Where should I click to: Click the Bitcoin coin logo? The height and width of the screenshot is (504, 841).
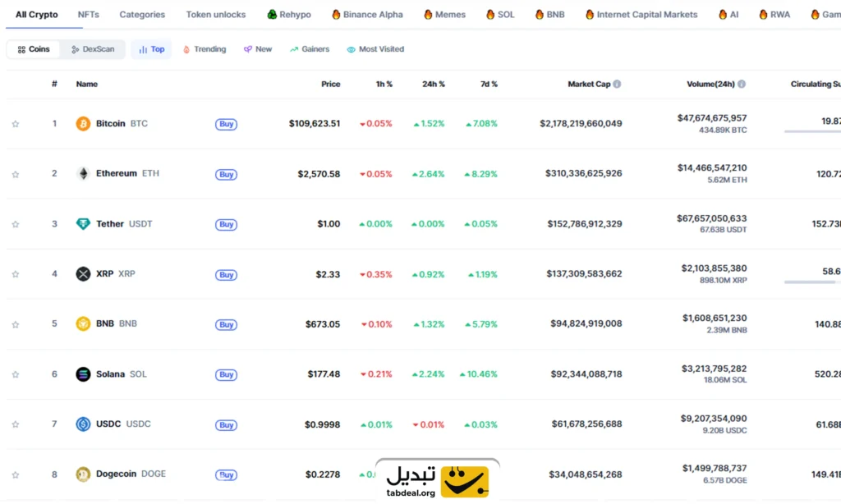(83, 124)
